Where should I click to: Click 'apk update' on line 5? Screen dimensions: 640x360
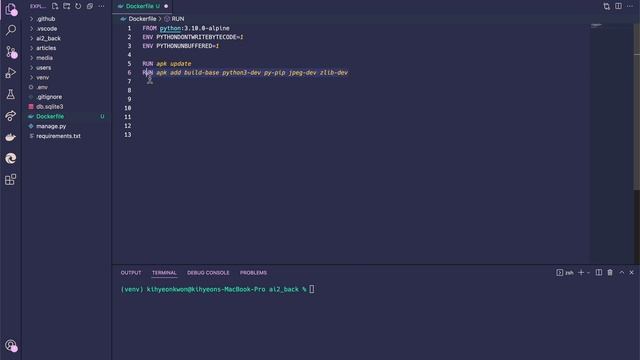pyautogui.click(x=173, y=64)
